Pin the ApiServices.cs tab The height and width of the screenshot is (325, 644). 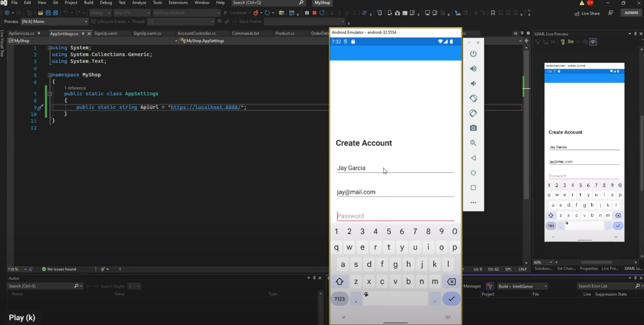coord(39,33)
